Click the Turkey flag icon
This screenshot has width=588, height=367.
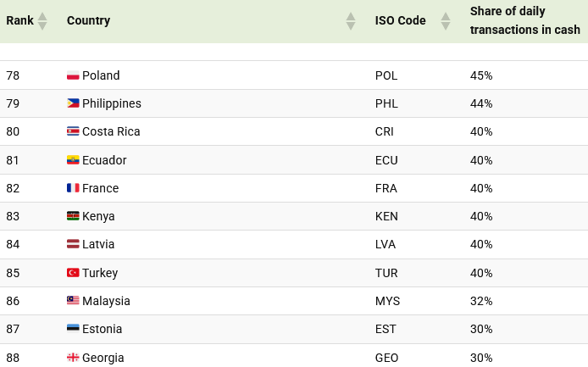coord(73,273)
